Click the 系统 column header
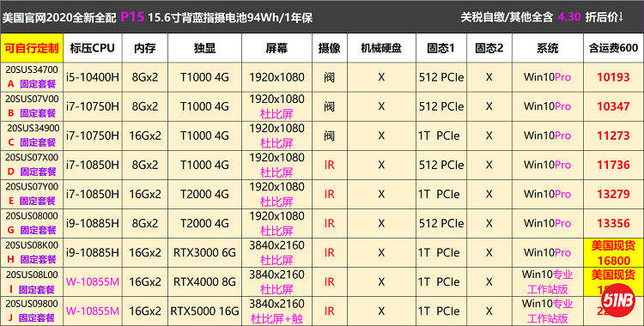The image size is (644, 326). click(547, 48)
